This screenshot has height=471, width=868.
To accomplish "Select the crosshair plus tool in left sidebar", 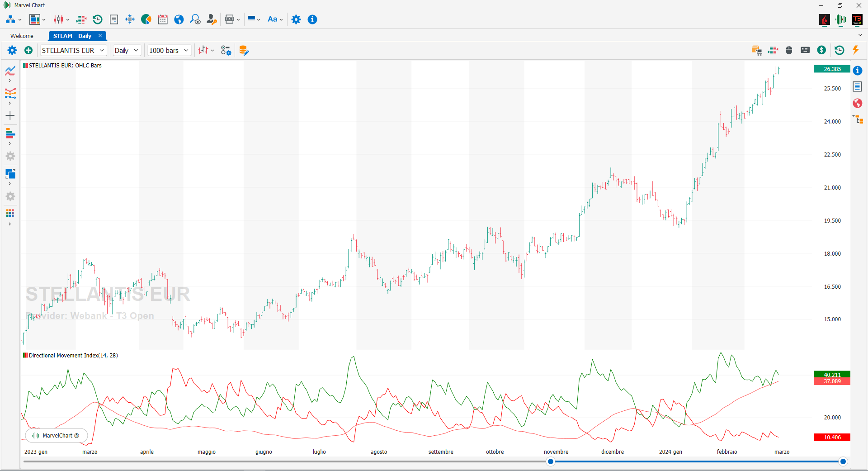I will [10, 116].
